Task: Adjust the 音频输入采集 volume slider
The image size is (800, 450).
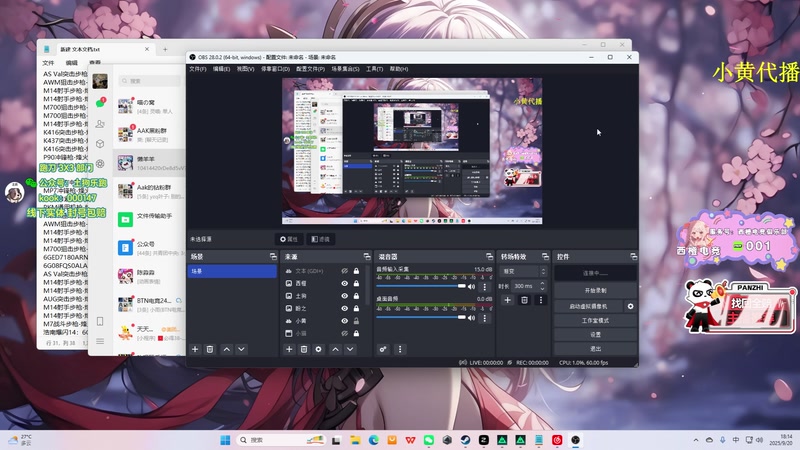Action: click(x=421, y=286)
